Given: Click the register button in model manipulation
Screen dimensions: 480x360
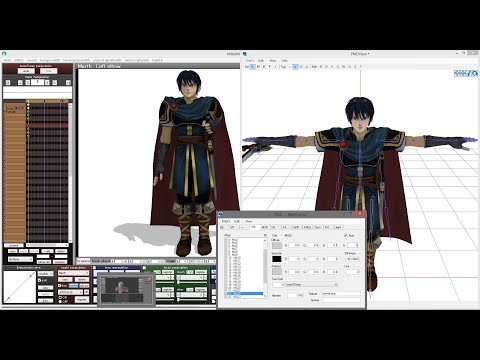Looking at the screenshot, I should 82,299.
